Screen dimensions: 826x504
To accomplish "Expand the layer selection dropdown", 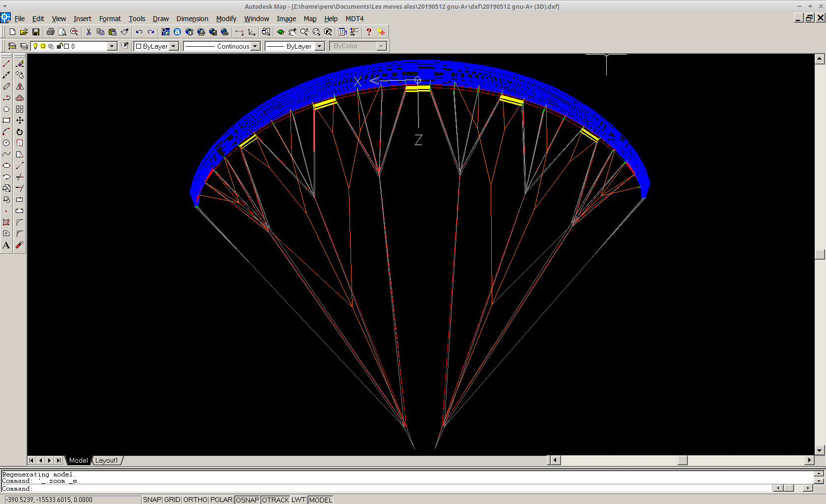I will pyautogui.click(x=112, y=46).
